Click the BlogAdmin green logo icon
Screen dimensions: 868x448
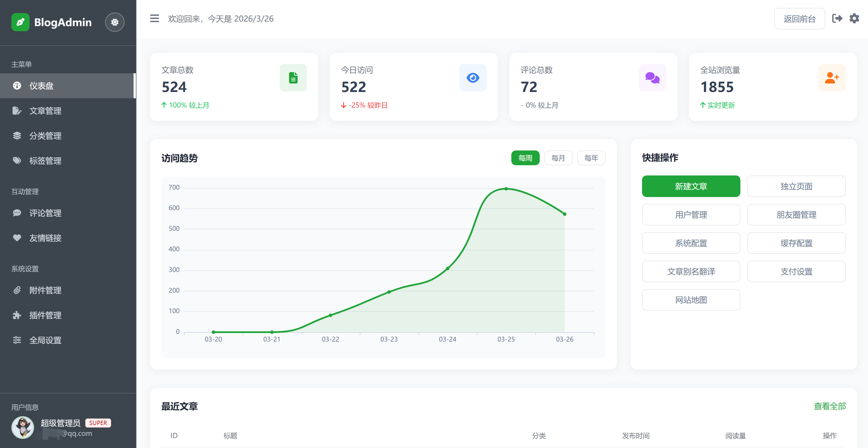tap(20, 22)
